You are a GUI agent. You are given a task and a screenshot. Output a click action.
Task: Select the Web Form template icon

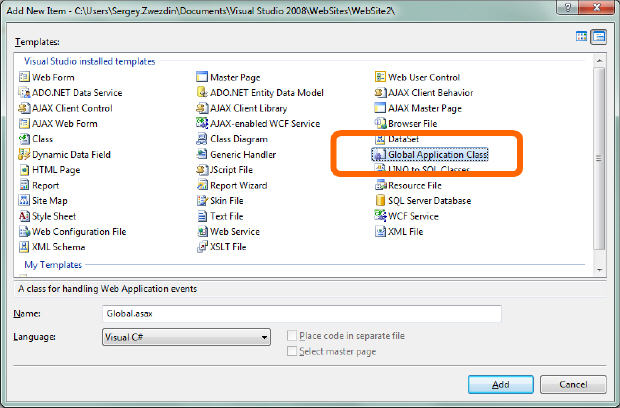point(24,77)
